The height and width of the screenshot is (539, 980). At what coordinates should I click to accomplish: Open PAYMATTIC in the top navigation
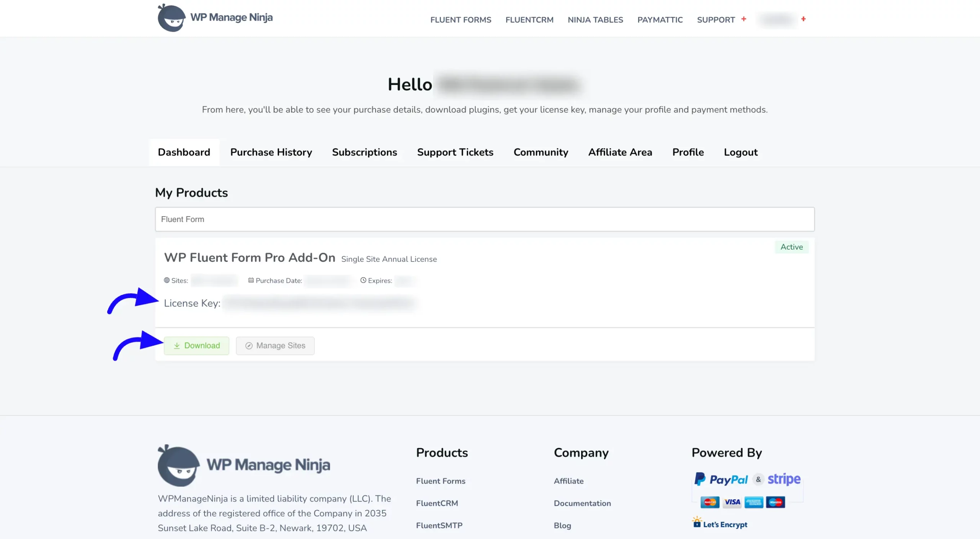[x=660, y=20]
